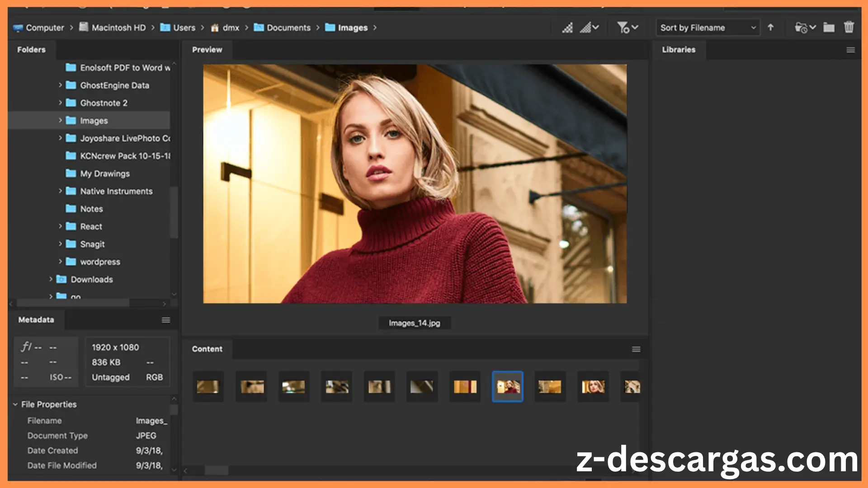Switch to the Preview tab
Viewport: 868px width, 488px height.
(x=207, y=50)
